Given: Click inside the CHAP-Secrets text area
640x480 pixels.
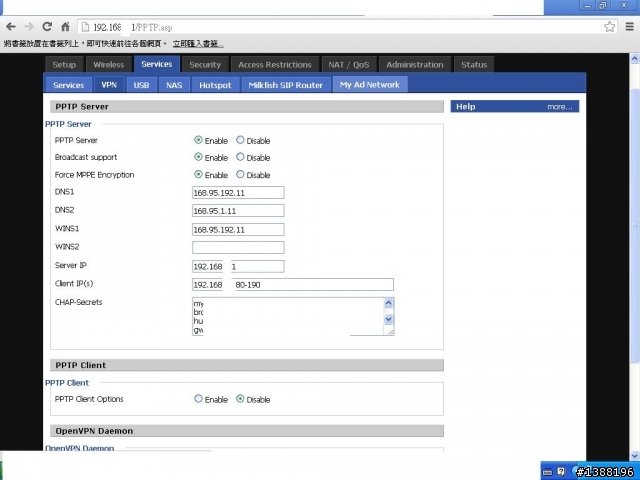Looking at the screenshot, I should point(288,316).
